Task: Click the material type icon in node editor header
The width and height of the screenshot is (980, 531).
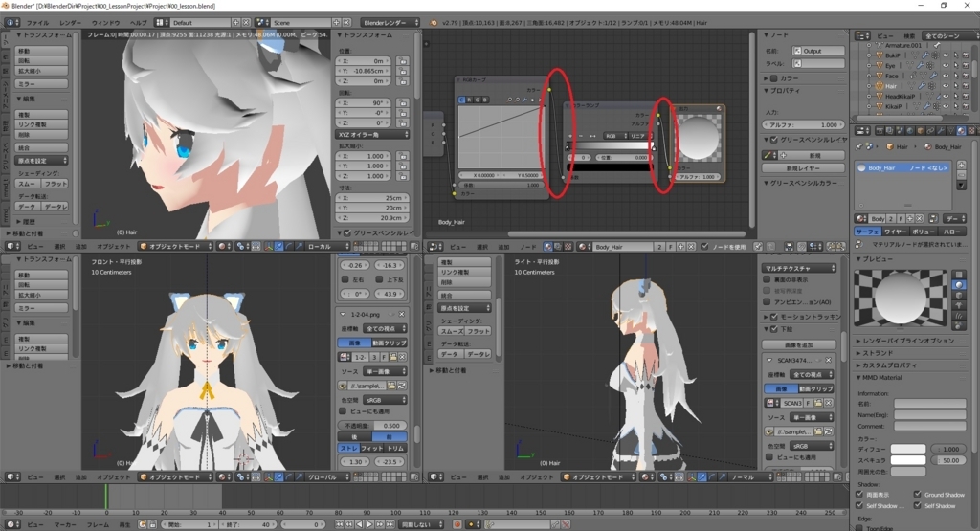Action: pyautogui.click(x=547, y=247)
